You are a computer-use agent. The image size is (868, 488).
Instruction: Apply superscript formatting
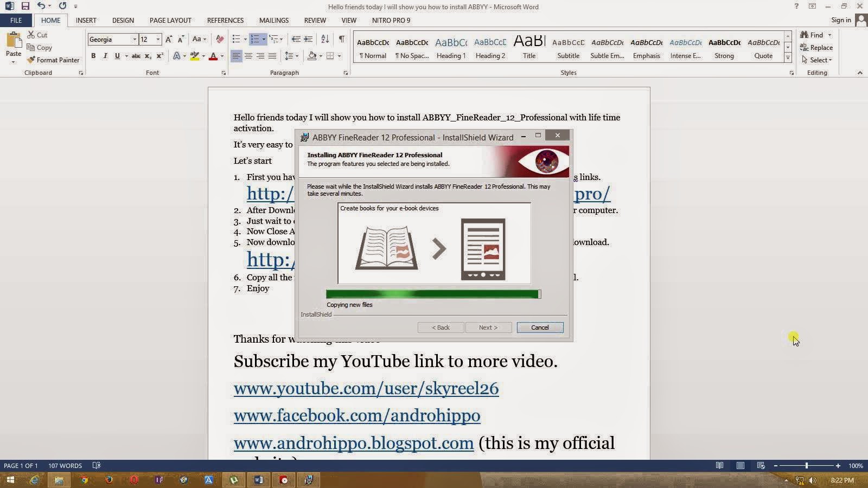[x=160, y=56]
